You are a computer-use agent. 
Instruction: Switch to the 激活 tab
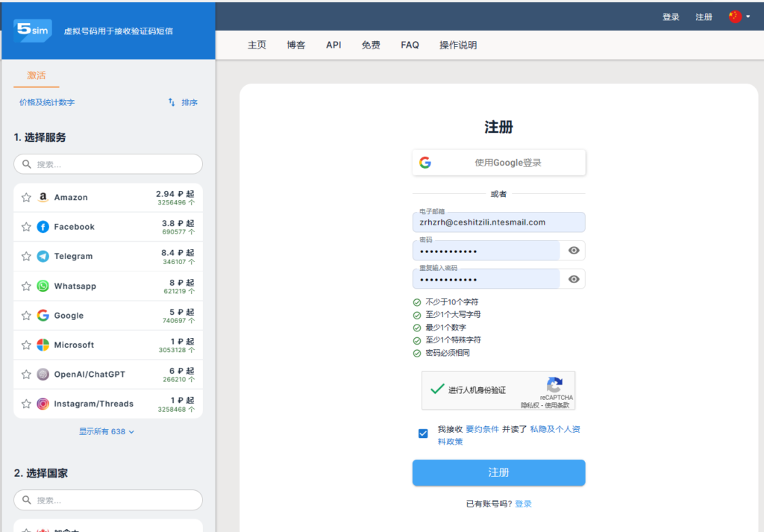point(37,75)
